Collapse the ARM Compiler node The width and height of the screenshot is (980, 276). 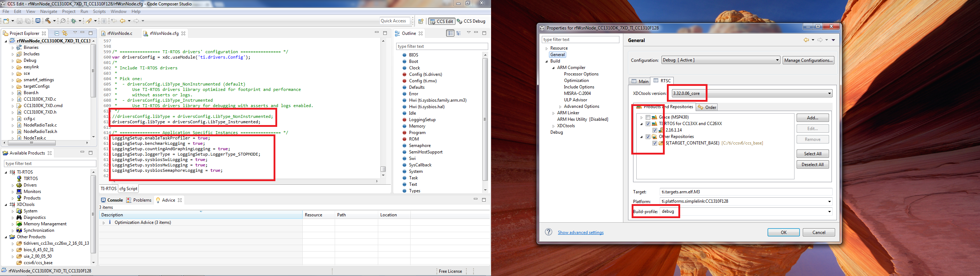click(554, 68)
